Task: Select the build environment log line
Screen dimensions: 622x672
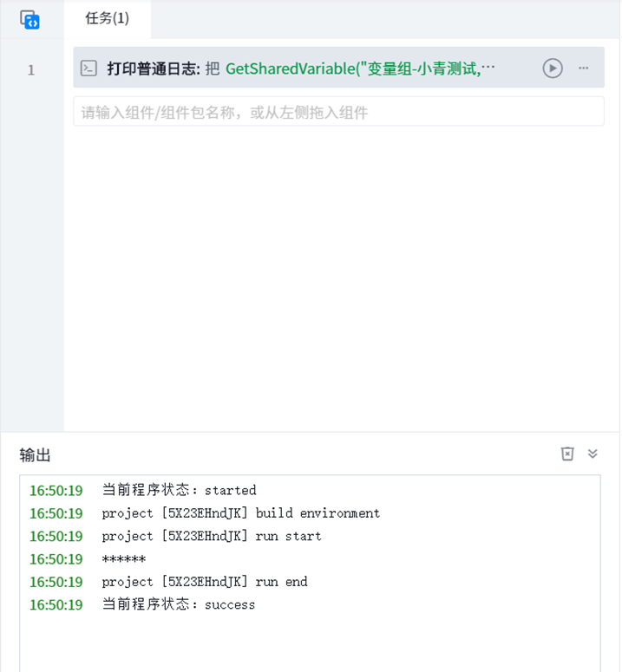Action: [x=240, y=513]
